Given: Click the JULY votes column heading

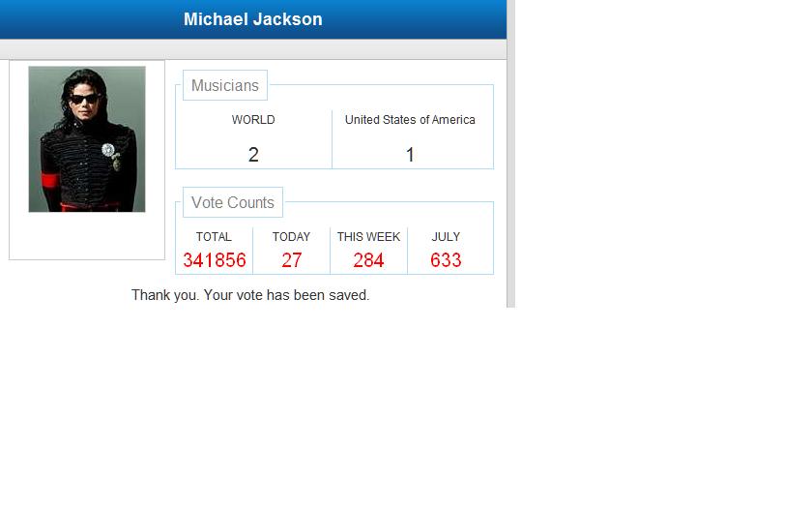Looking at the screenshot, I should click(446, 237).
